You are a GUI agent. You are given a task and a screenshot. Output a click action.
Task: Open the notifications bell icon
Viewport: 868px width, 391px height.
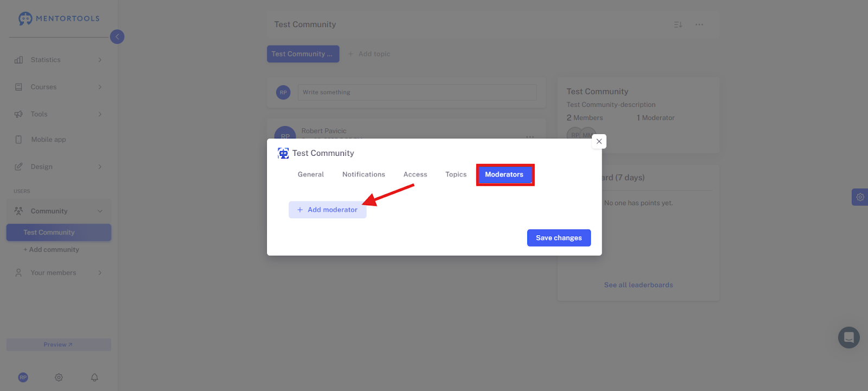click(94, 377)
